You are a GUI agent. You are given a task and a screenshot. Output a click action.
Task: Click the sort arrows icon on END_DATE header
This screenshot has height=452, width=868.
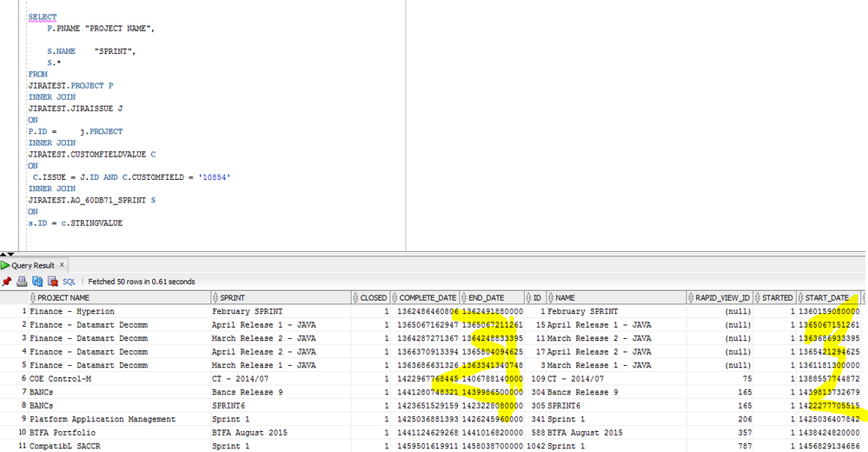[x=464, y=297]
